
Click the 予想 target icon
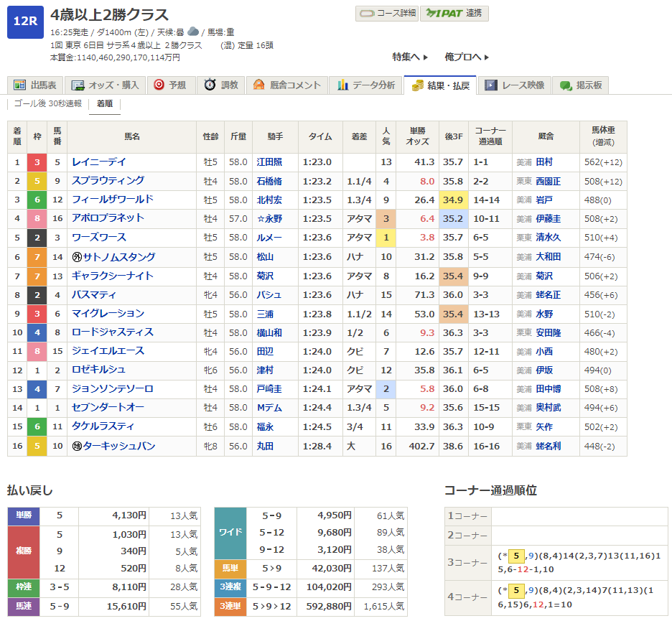(x=159, y=85)
